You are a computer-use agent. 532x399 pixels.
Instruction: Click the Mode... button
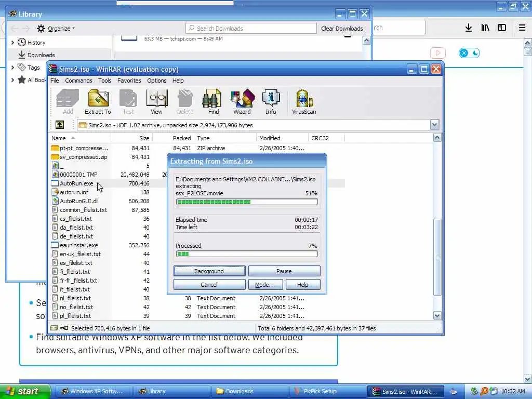265,285
